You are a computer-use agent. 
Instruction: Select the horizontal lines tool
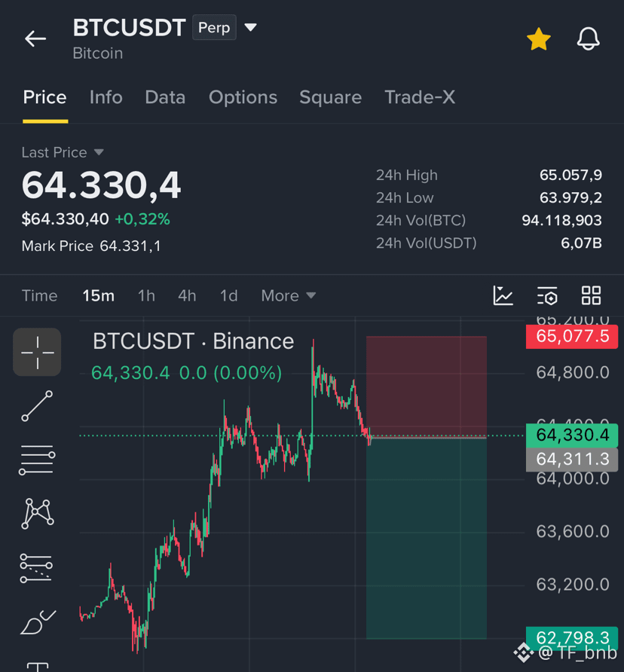click(38, 460)
